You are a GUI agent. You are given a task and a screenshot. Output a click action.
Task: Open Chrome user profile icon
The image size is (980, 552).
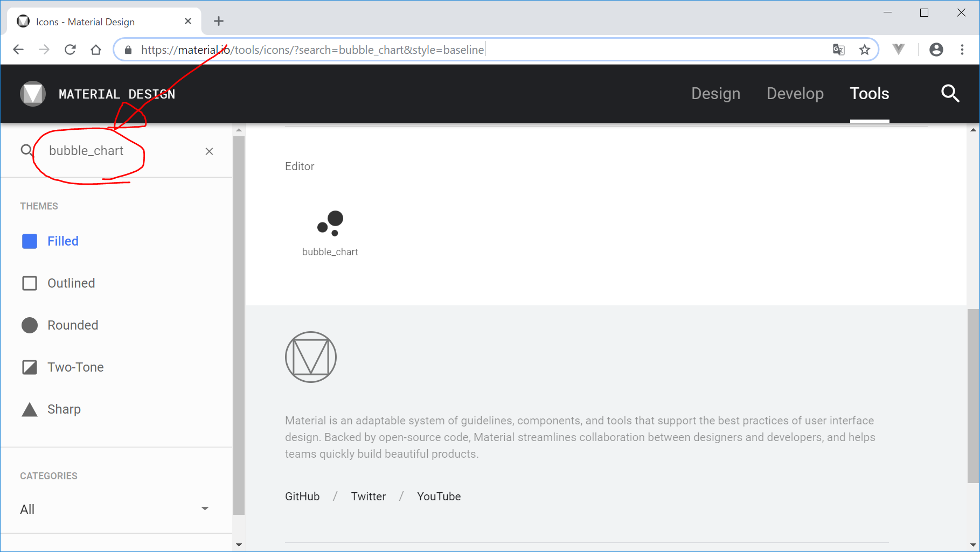pyautogui.click(x=936, y=50)
